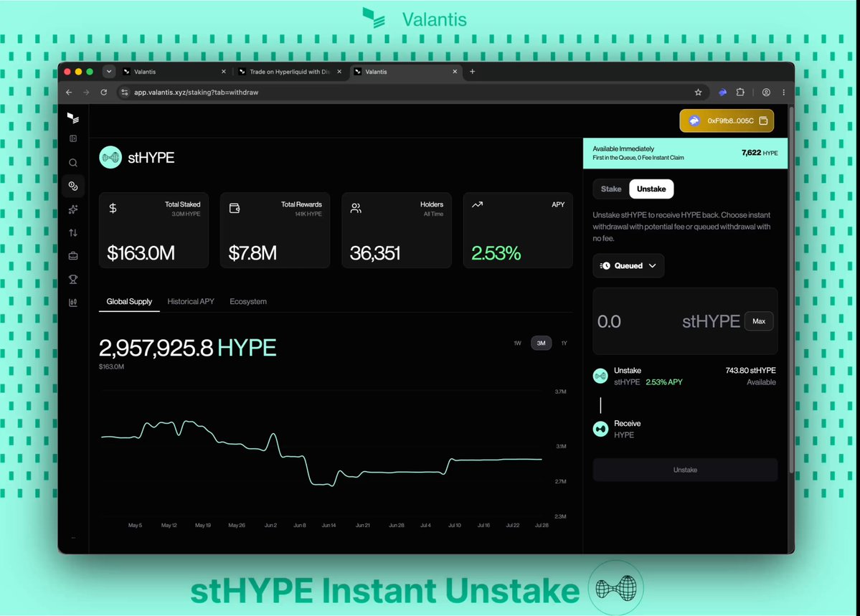Image resolution: width=860 pixels, height=616 pixels.
Task: Go back in browser history
Action: coord(69,93)
